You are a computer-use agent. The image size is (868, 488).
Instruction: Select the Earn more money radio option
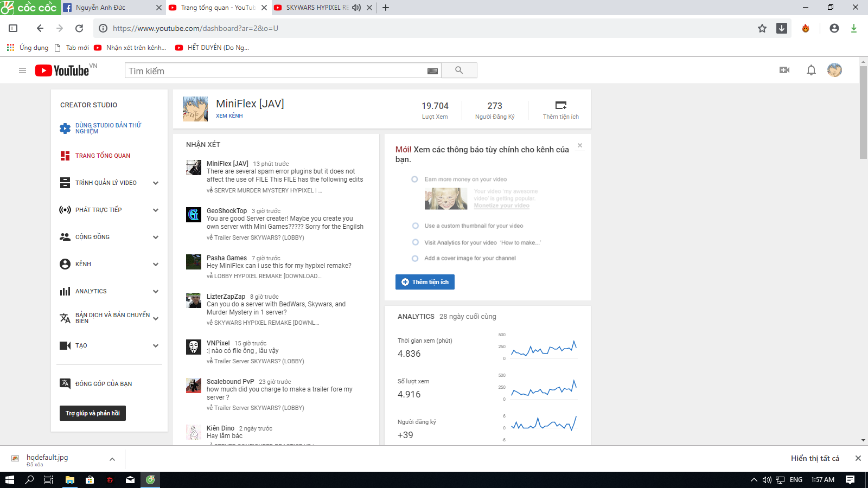(414, 179)
